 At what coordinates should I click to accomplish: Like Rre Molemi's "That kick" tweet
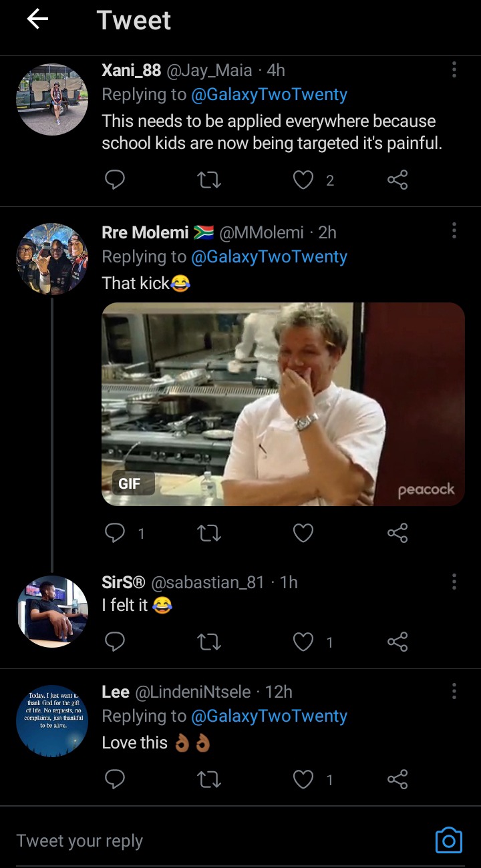pyautogui.click(x=304, y=533)
